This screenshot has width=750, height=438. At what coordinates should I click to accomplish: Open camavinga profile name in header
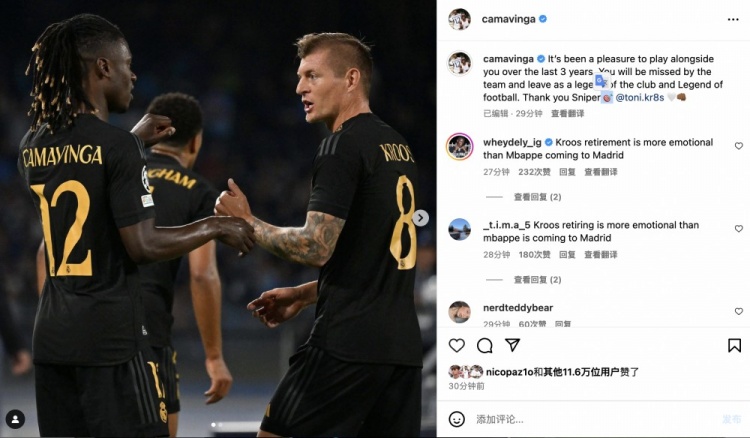(x=508, y=19)
